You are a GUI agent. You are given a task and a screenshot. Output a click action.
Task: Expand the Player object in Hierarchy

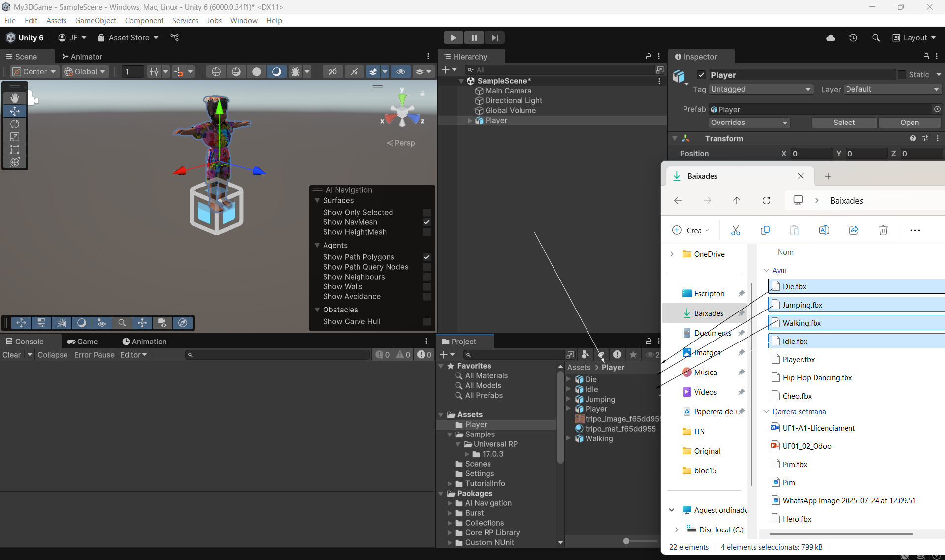pyautogui.click(x=470, y=121)
